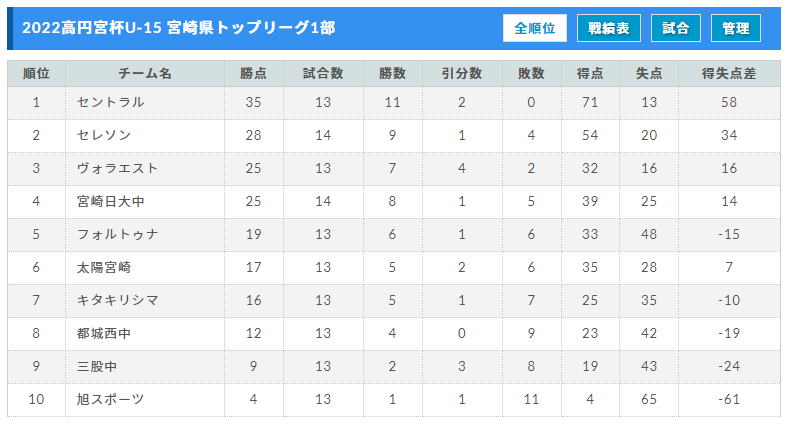Screen dimensions: 789x426
Task: Select the キタキリシマ team name
Action: pyautogui.click(x=117, y=300)
